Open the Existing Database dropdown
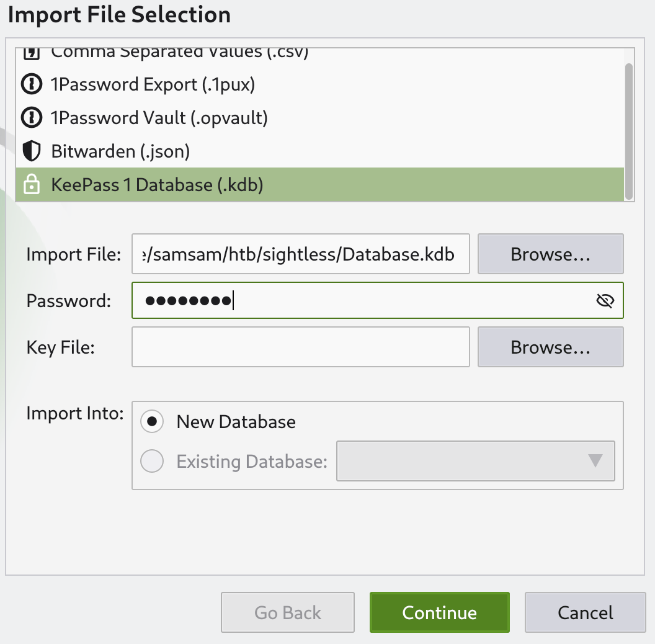 click(x=475, y=461)
